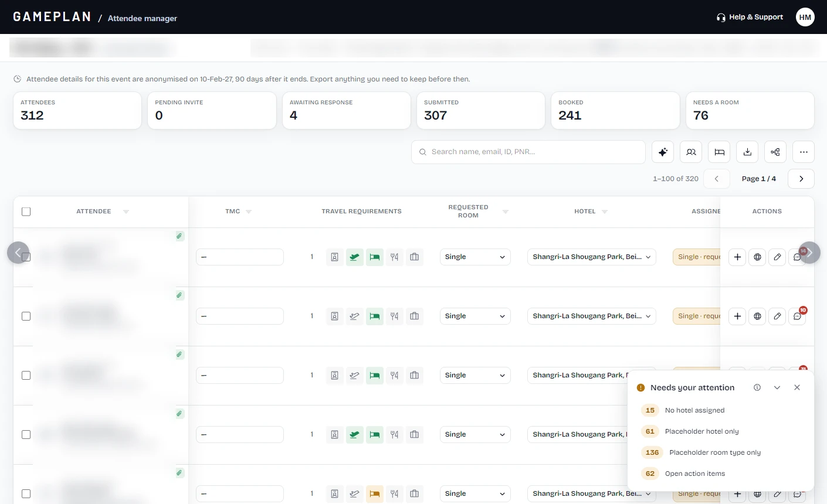
Task: Click first row plus add action
Action: click(737, 257)
